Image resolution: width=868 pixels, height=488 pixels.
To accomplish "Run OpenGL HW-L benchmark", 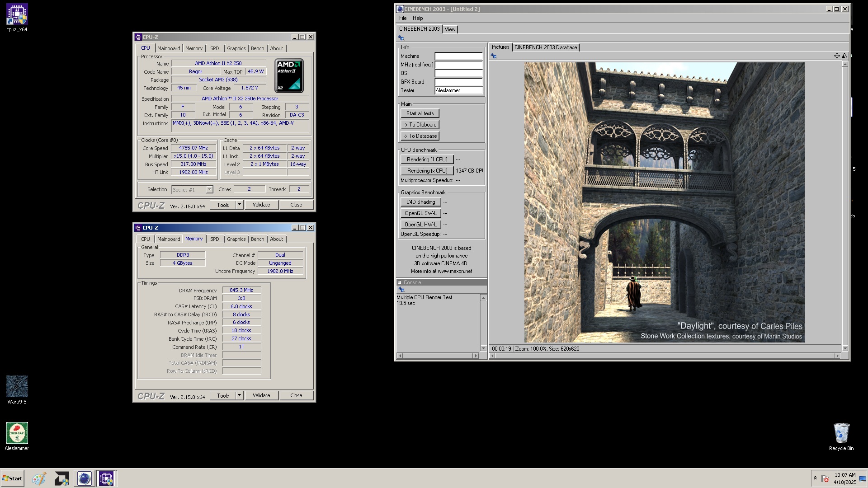I will (x=421, y=225).
